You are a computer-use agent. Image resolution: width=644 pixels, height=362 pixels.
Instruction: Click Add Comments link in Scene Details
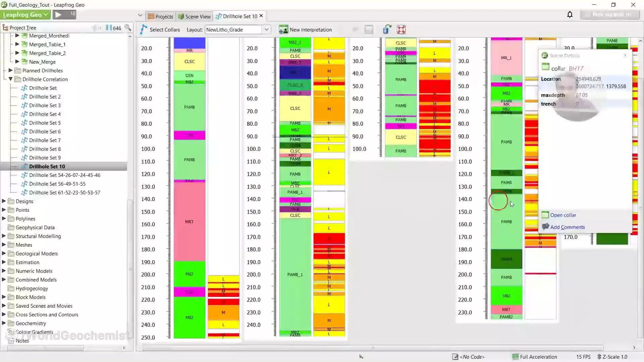[567, 227]
